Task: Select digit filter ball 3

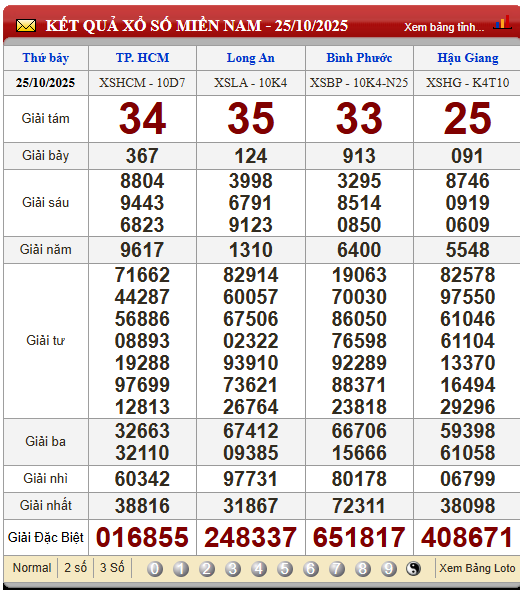Action: 233,569
